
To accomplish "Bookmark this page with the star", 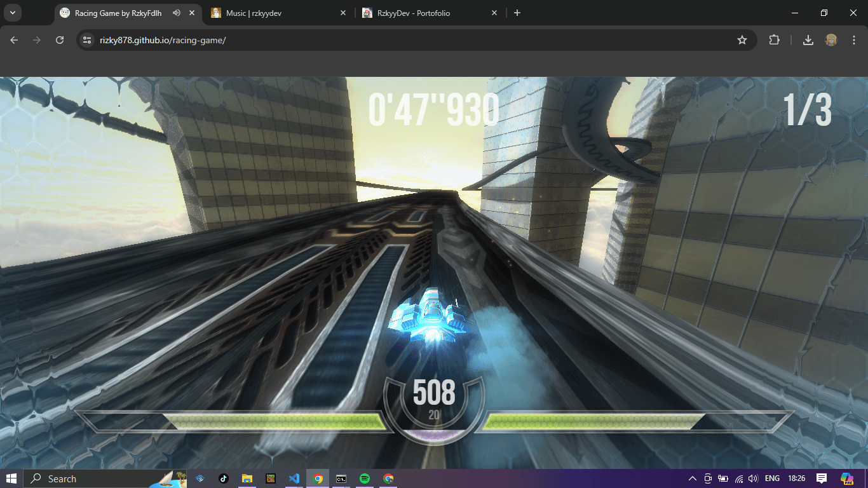I will [742, 40].
